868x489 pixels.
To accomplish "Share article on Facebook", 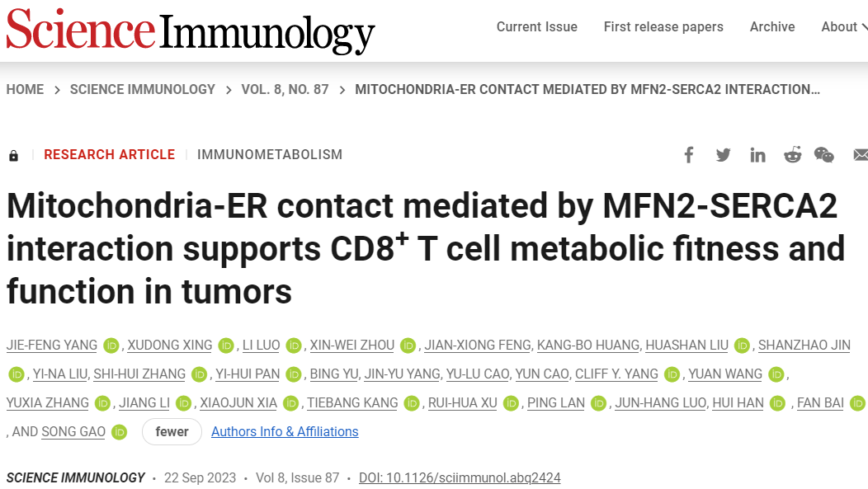I will 689,155.
